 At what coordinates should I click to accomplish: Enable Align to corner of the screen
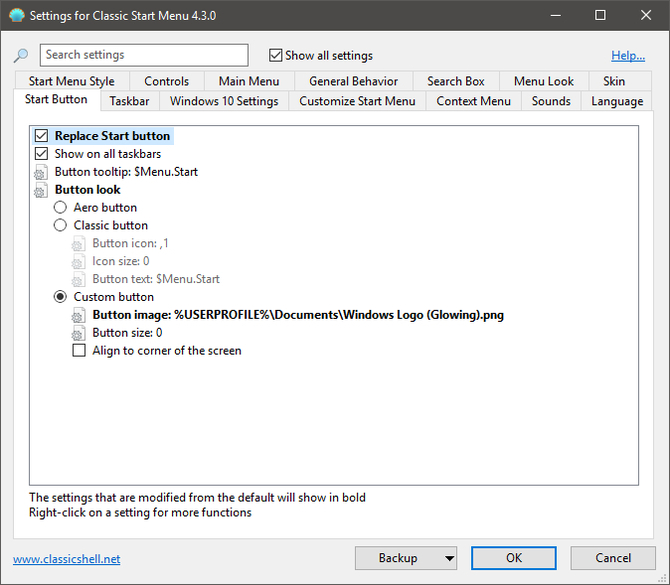(x=79, y=350)
